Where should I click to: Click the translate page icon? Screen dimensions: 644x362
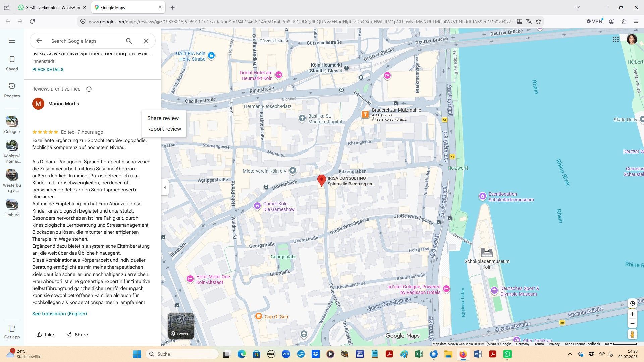pyautogui.click(x=529, y=21)
